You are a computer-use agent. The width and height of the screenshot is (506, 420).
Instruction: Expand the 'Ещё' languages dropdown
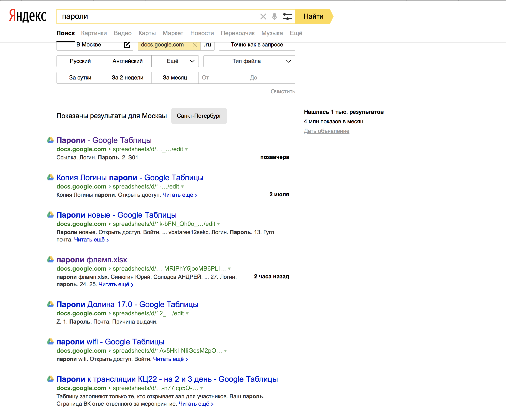[175, 61]
